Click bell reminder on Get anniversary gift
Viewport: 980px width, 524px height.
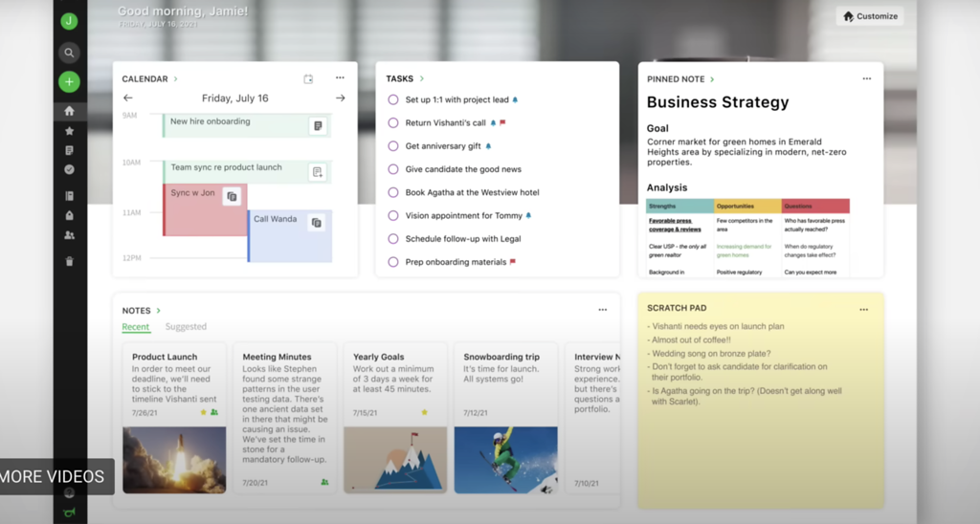click(x=489, y=146)
